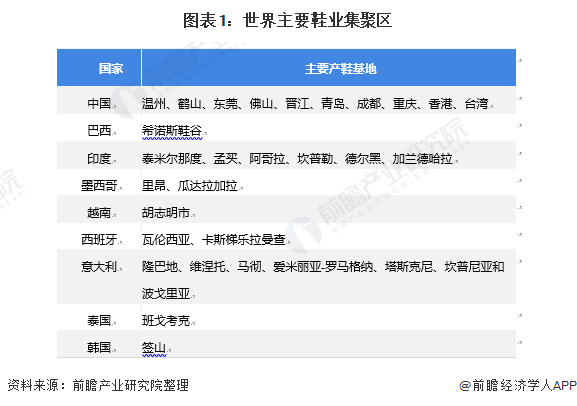
Task: Click the 资料来源 前瞻产业研究院整理 caption
Action: pyautogui.click(x=98, y=385)
